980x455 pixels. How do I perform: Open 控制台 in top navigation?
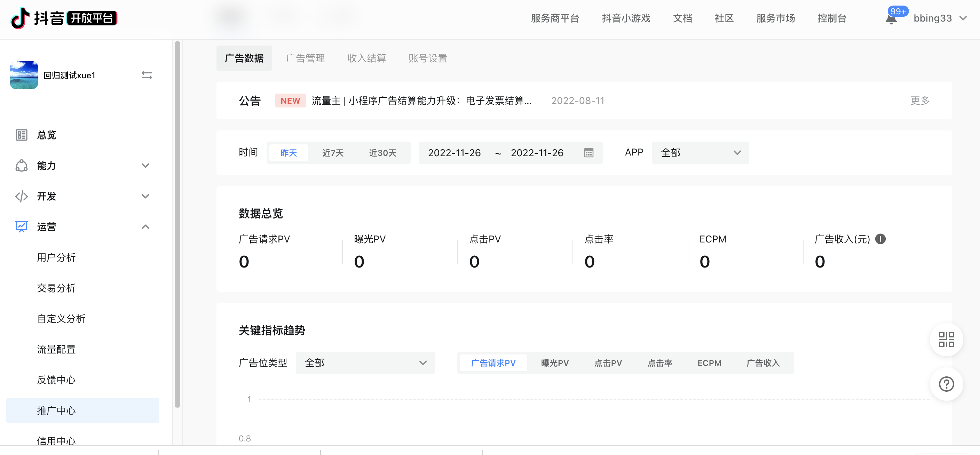832,18
